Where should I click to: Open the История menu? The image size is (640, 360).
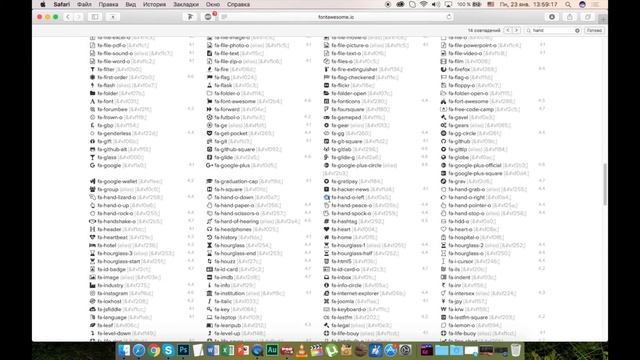[154, 4]
